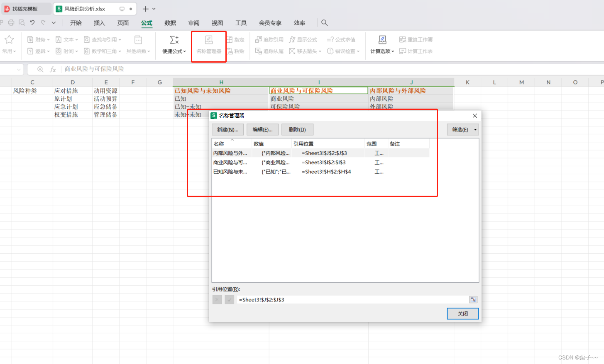Click the 编辑(E)... button
Viewport: 604px width, 364px height.
click(x=262, y=130)
